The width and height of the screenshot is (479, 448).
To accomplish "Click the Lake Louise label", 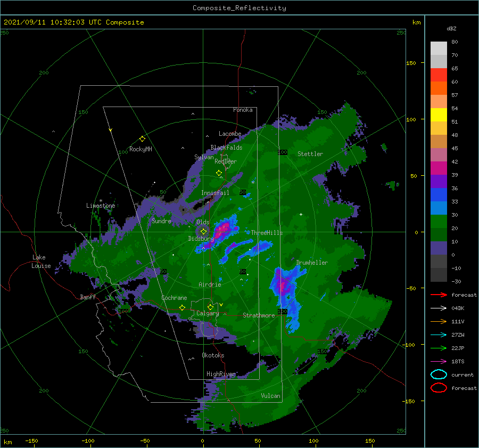I will pos(41,262).
